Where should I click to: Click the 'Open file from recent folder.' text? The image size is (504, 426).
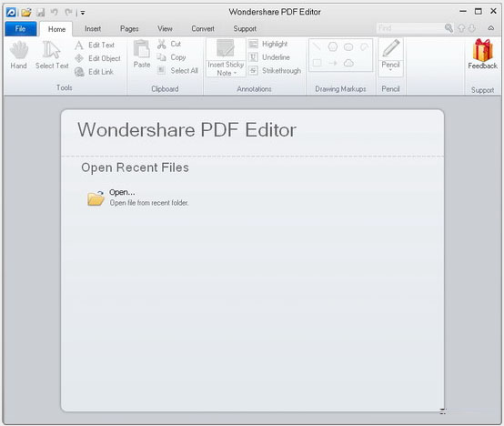(x=149, y=203)
